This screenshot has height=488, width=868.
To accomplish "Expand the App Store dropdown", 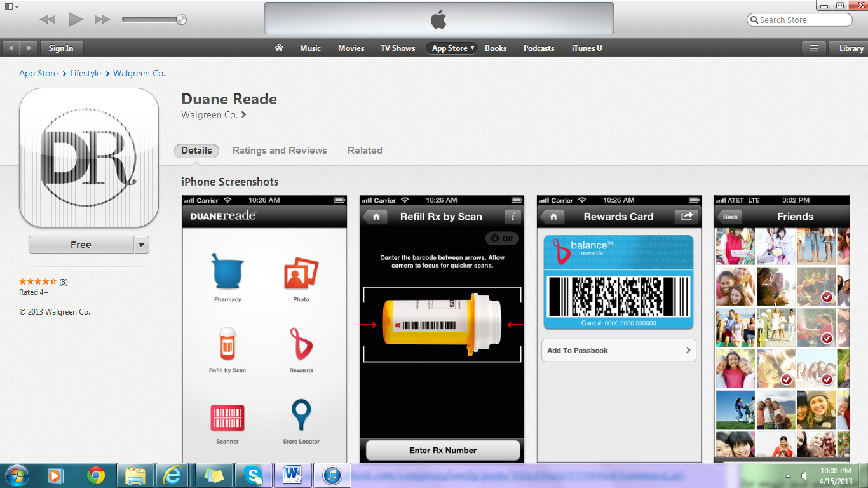I will [452, 48].
